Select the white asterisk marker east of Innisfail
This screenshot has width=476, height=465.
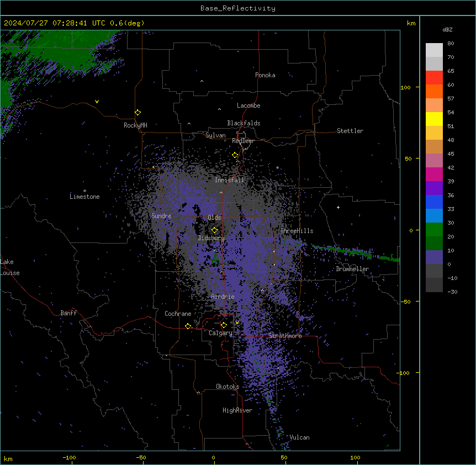tap(277, 167)
